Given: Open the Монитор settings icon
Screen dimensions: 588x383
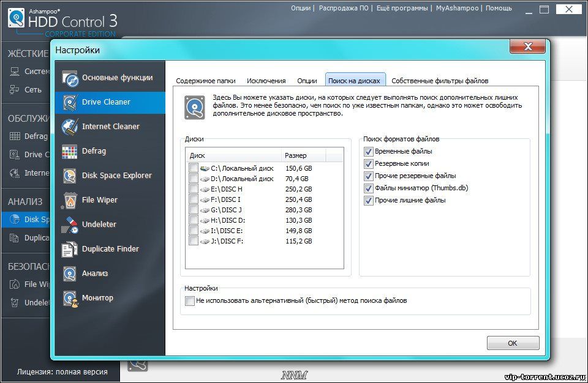Looking at the screenshot, I should pyautogui.click(x=71, y=298).
